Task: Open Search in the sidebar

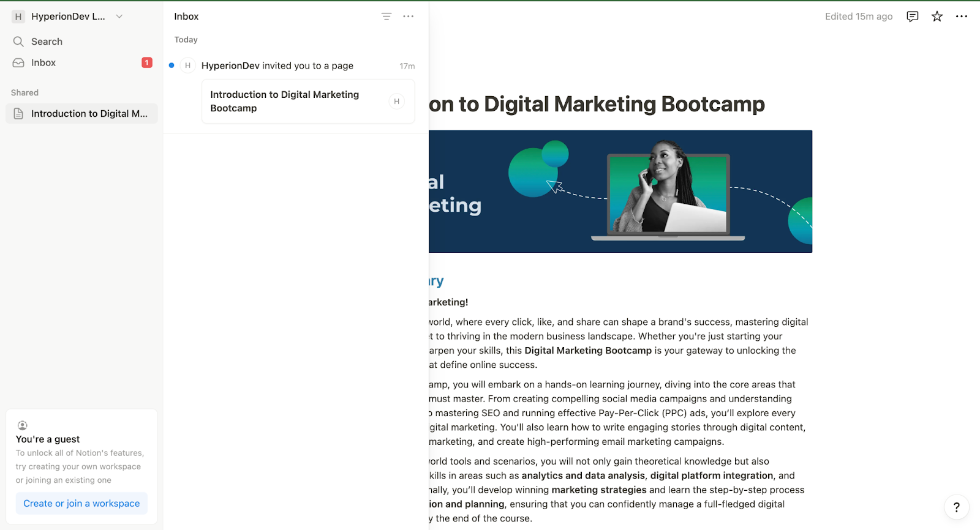Action: (x=47, y=42)
